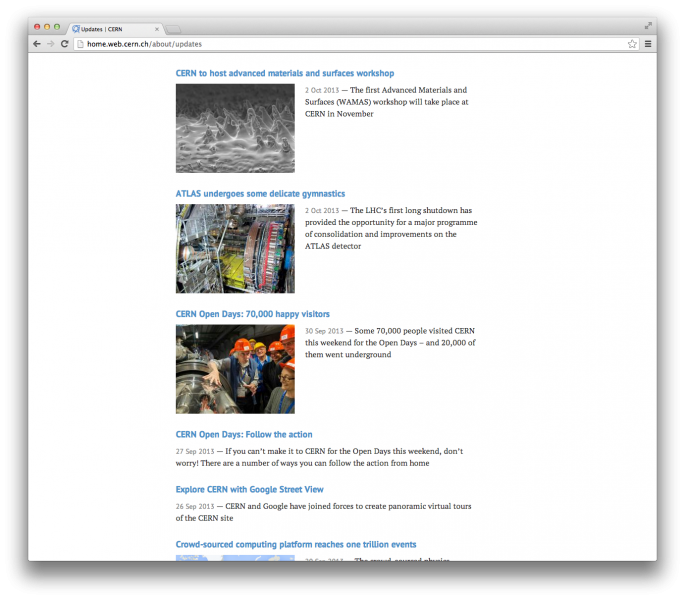This screenshot has height=600, width=685.
Task: Click the '26 Sep 2013' date text
Action: [x=195, y=506]
